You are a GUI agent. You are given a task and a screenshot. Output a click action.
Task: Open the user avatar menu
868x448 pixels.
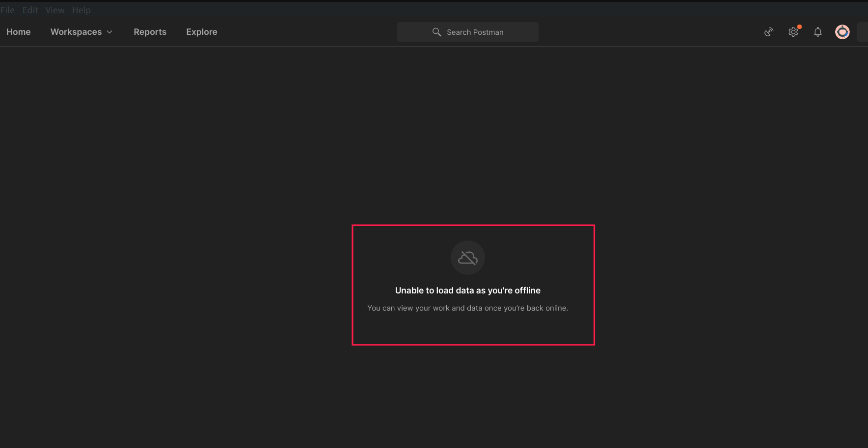coord(842,32)
